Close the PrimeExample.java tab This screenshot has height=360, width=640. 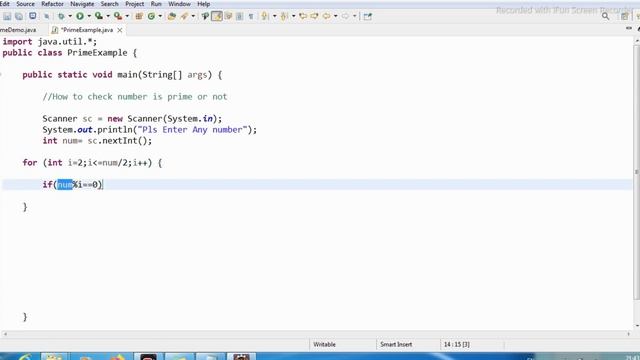(120, 30)
